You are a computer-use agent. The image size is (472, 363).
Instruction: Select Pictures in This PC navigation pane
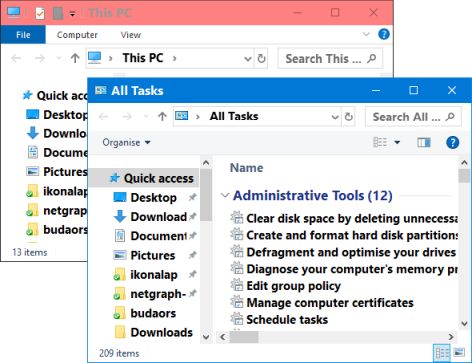click(57, 172)
